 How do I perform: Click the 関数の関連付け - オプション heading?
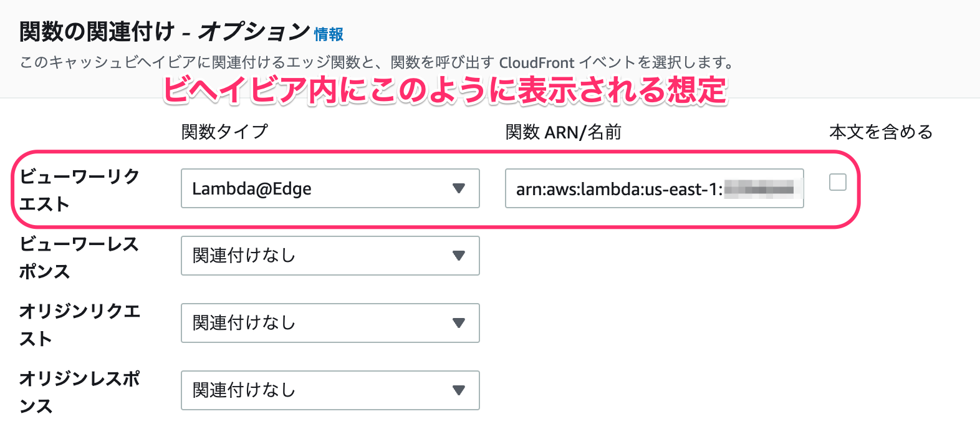pos(165,31)
